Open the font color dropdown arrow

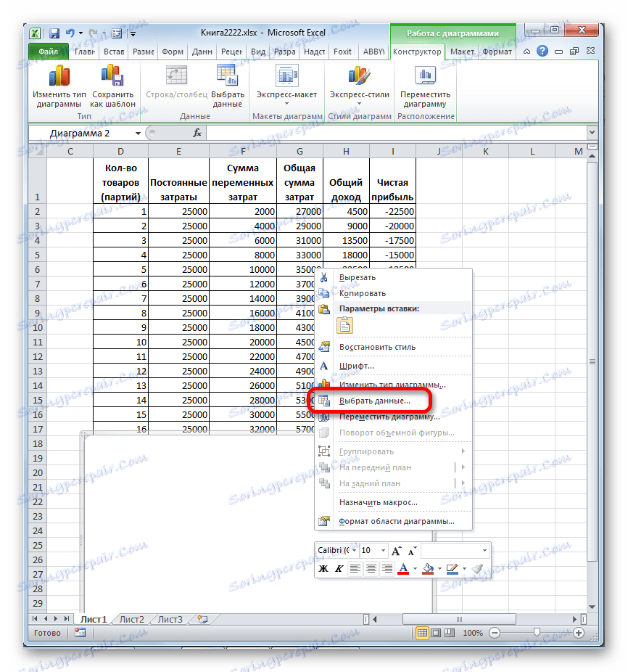tap(415, 569)
